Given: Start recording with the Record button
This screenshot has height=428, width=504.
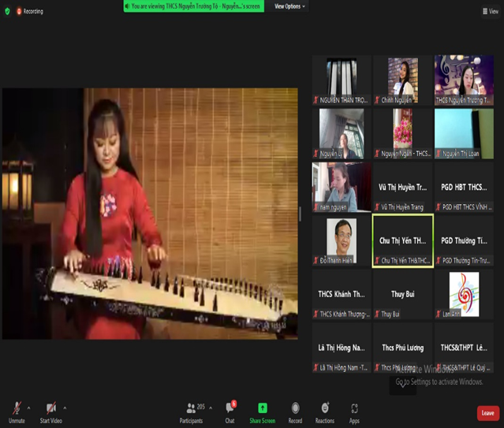Looking at the screenshot, I should pos(295,410).
